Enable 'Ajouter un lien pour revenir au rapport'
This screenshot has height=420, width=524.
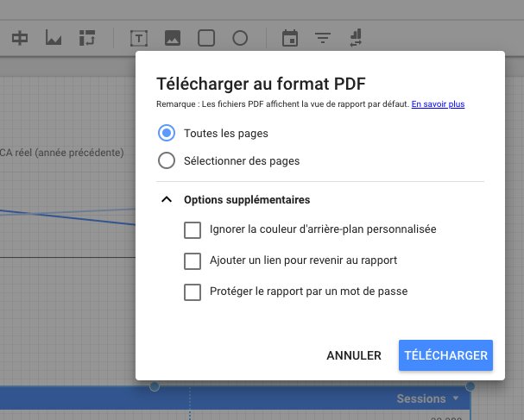tap(193, 261)
